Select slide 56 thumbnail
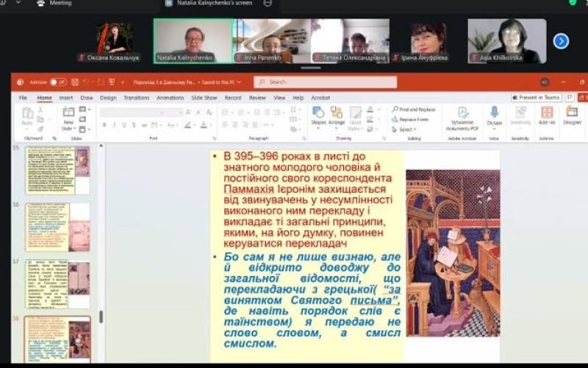This screenshot has height=368, width=588. 57,227
